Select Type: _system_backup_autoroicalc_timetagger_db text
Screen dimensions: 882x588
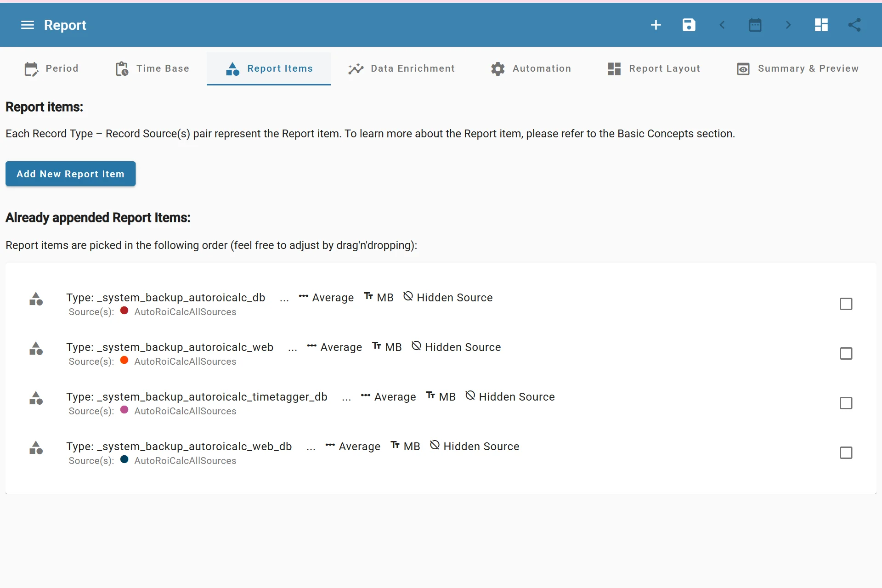point(197,397)
